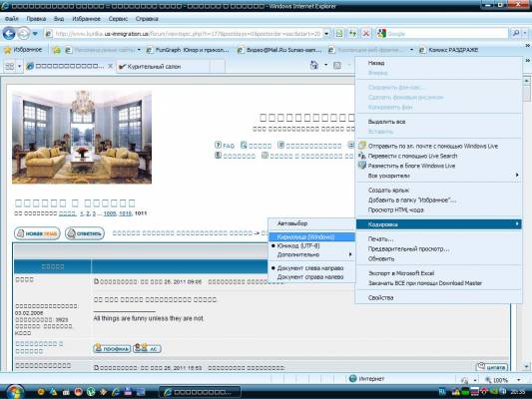Click the Stop loading red X icon
Image resolution: width=532 pixels, height=399 pixels.
click(x=365, y=33)
